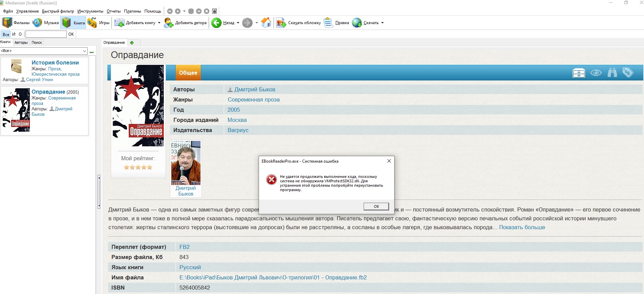
Task: Select the Книги collection button
Action: coord(73,23)
